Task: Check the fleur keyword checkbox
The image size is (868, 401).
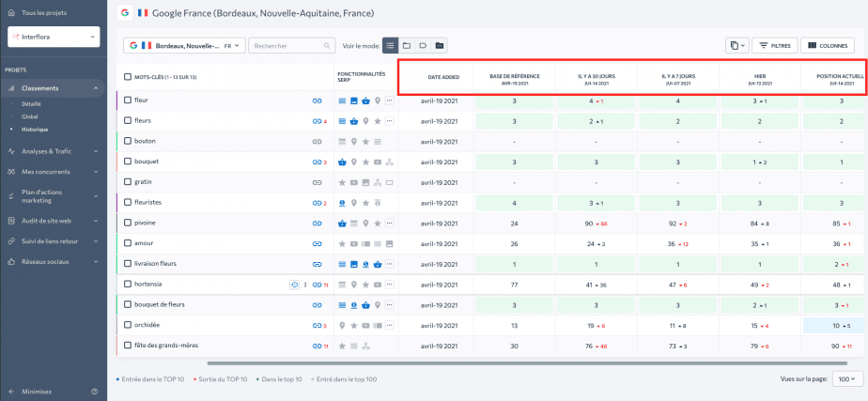Action: tap(128, 100)
